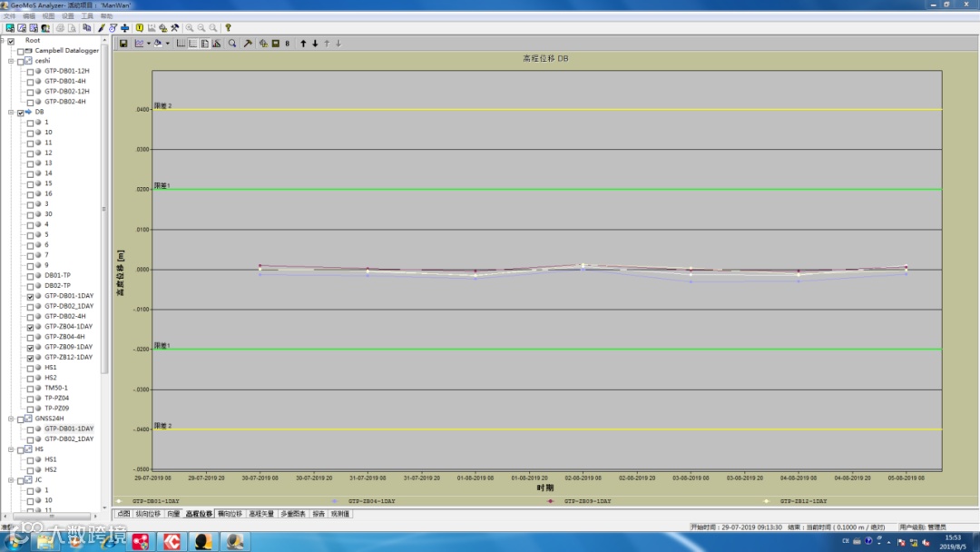This screenshot has width=980, height=552.
Task: Collapse the GNSS24H tree node
Action: point(11,419)
